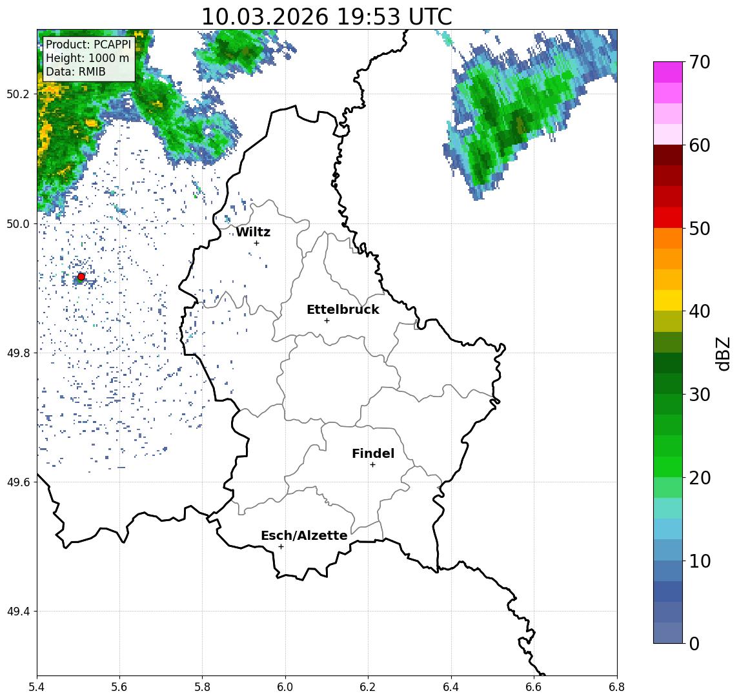Click the latitude axis label '49.8'
Screen dimensions: 739x700
18,353
